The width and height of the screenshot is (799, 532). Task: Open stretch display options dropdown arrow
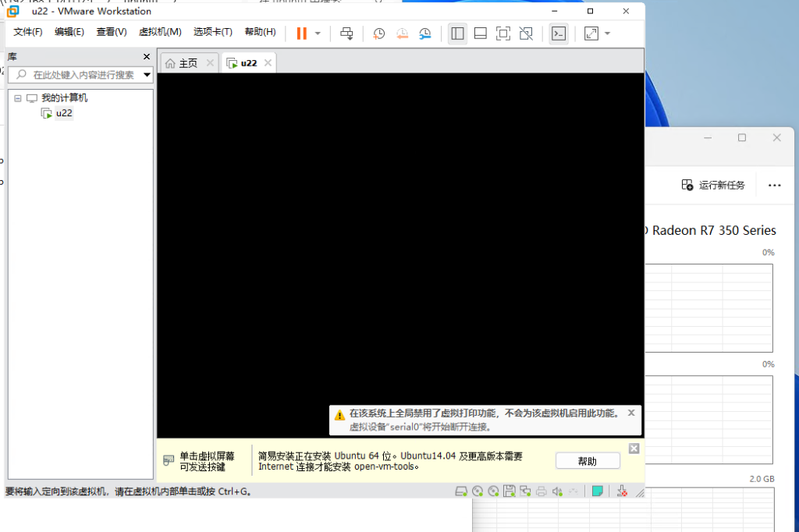(607, 34)
